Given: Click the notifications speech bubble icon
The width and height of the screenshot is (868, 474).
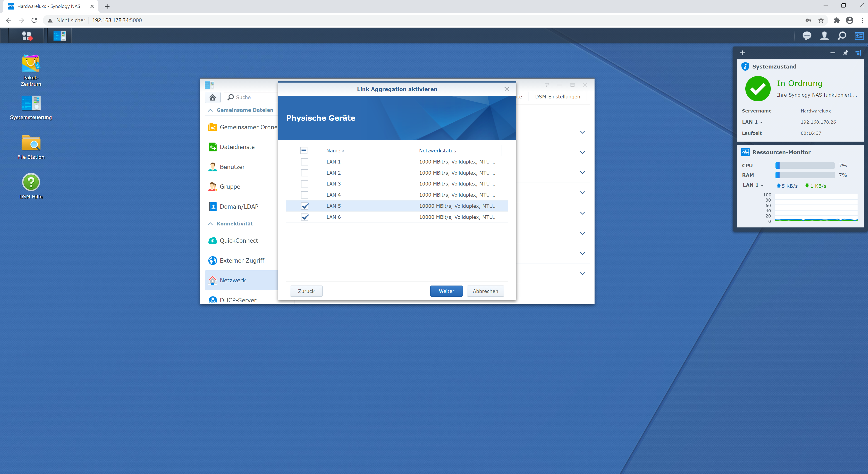Looking at the screenshot, I should (x=807, y=36).
